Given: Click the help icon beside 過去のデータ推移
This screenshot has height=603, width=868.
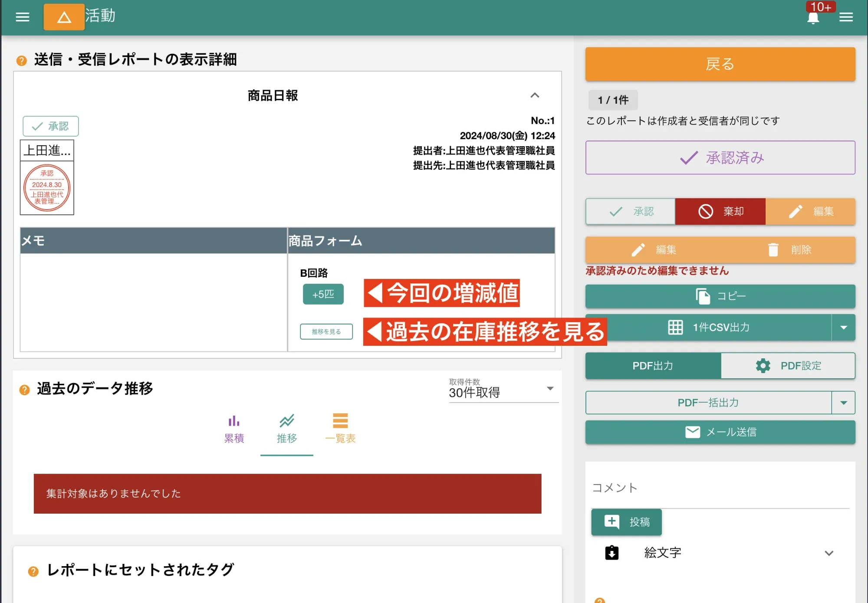Looking at the screenshot, I should click(x=25, y=389).
